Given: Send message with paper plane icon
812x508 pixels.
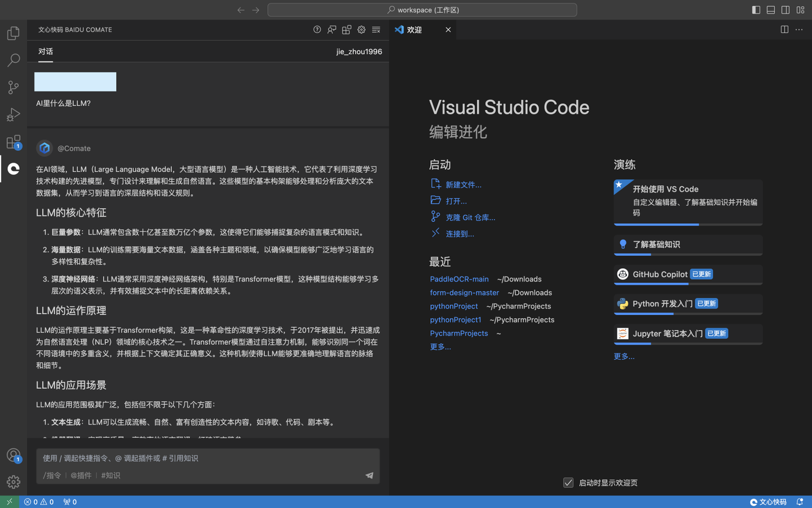Looking at the screenshot, I should tap(369, 475).
